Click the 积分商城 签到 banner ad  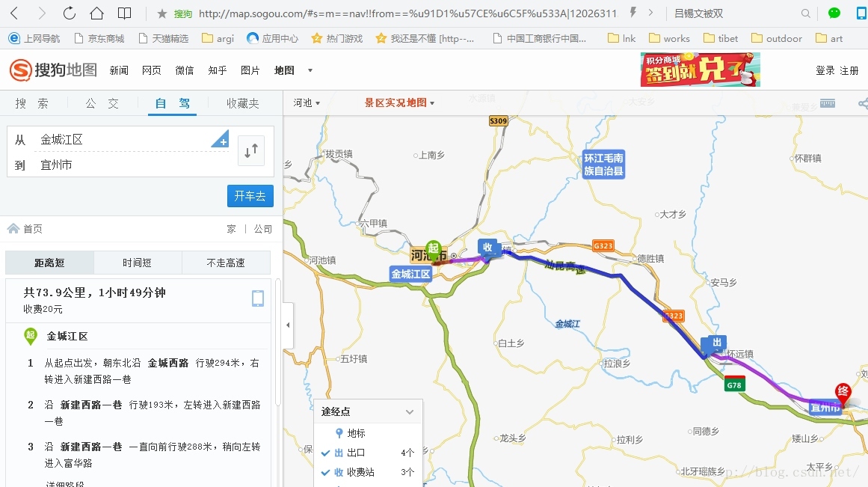coord(701,70)
